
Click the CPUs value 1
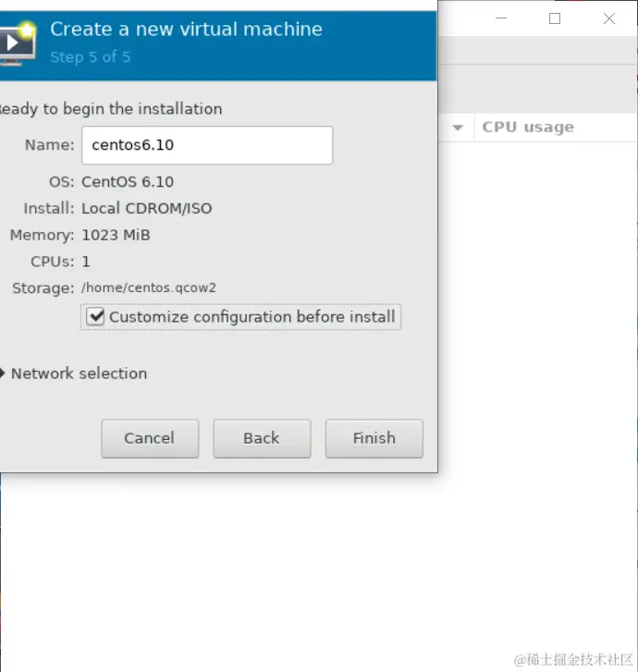pyautogui.click(x=86, y=262)
